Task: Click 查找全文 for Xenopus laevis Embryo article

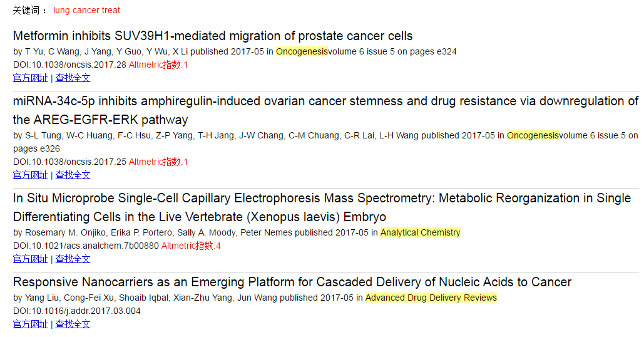Action: (73, 259)
